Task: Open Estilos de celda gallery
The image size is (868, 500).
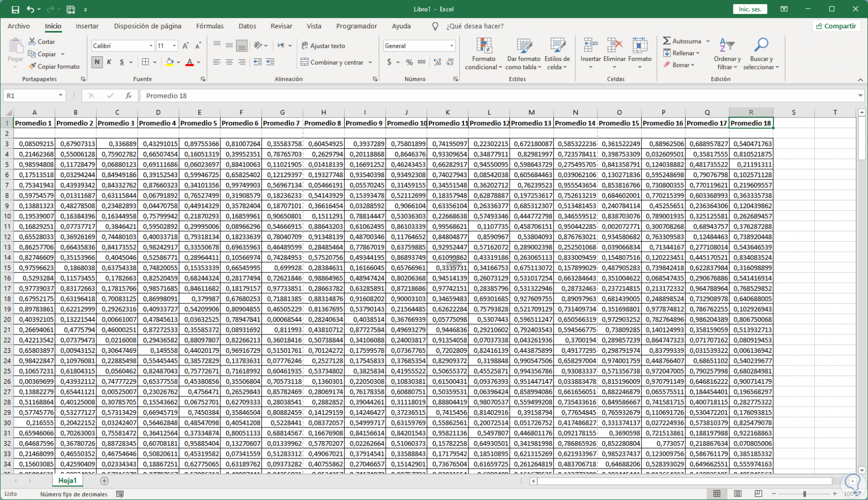Action: tap(557, 54)
